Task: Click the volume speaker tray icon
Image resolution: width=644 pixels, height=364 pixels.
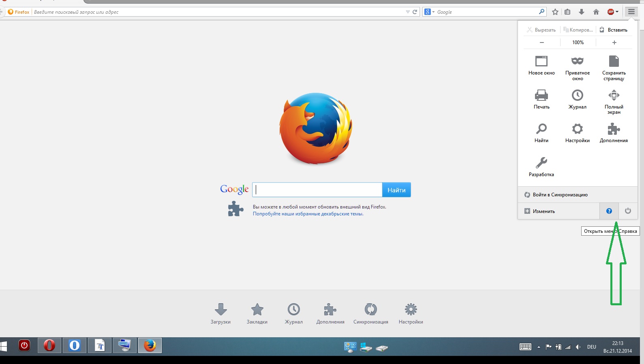Action: [578, 347]
